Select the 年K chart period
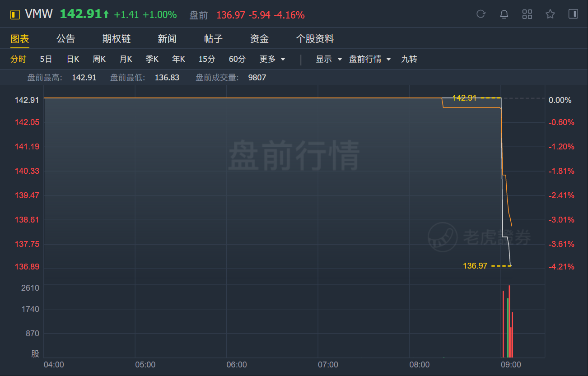 [x=178, y=59]
